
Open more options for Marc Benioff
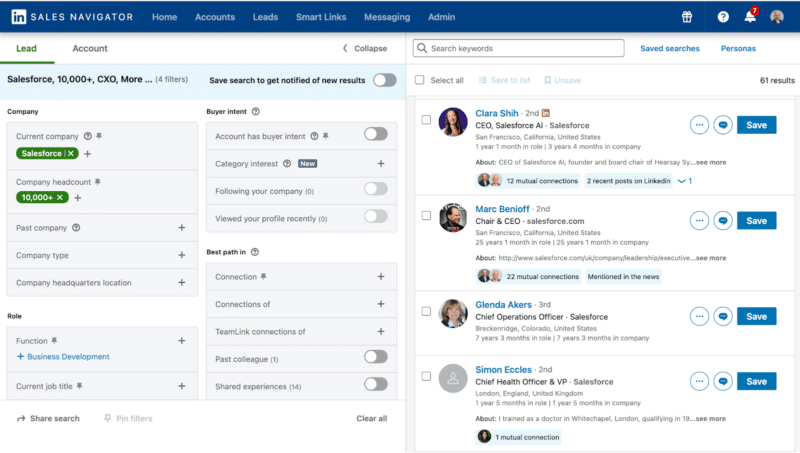(699, 221)
